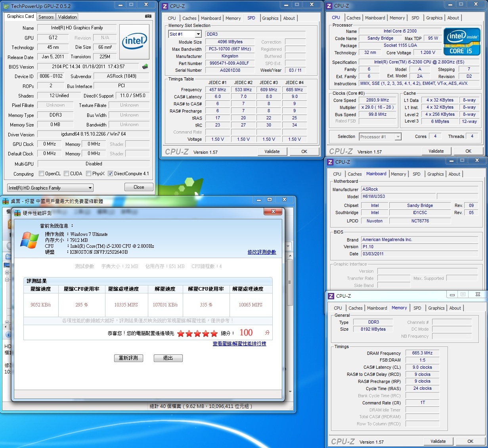This screenshot has height=448, width=488.
Task: Open the Graphics tab in the SPD window
Action: (x=270, y=18)
